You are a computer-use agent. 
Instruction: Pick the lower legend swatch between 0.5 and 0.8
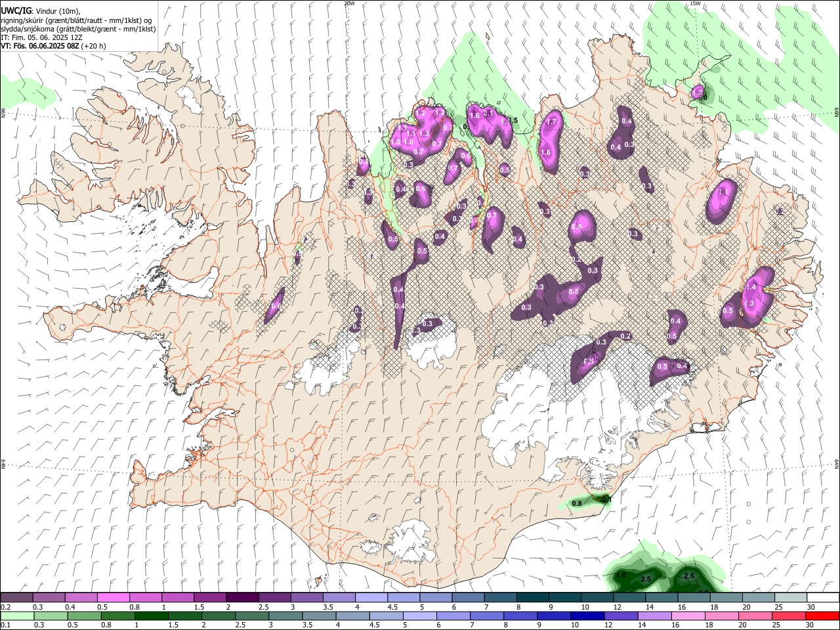(84, 616)
